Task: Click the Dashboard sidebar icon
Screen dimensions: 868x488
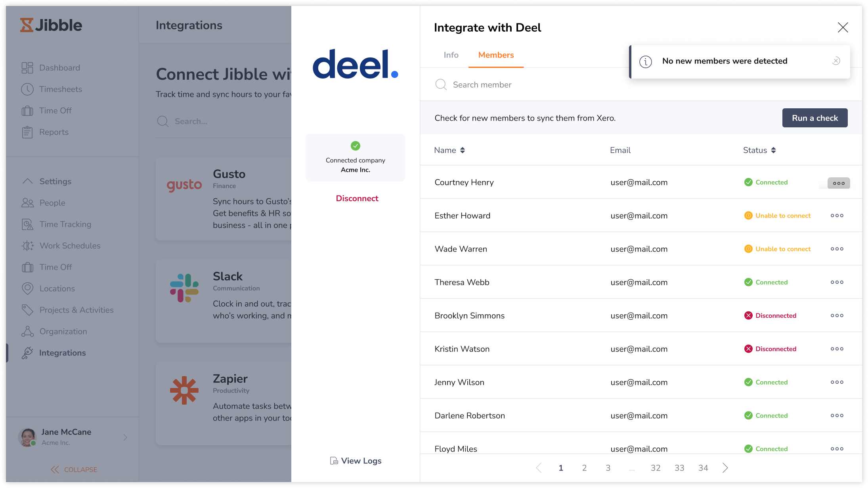Action: click(x=27, y=68)
